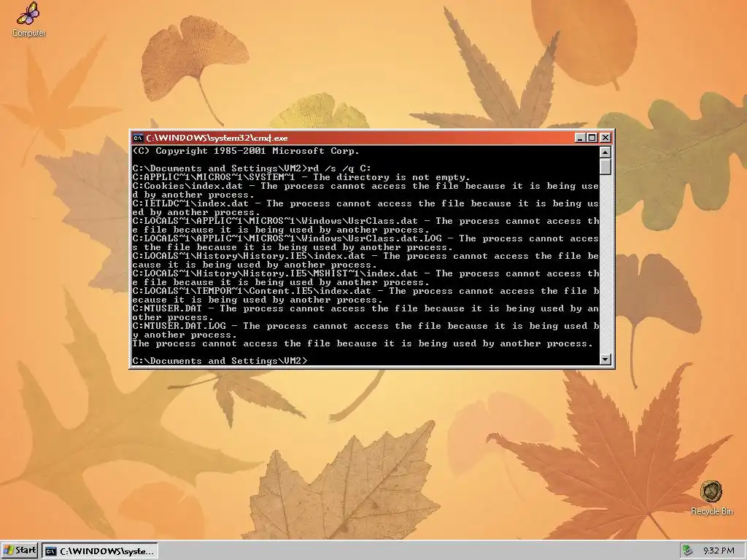Screen dimensions: 747x560
Task: Click the console vertical scroll thumb
Action: click(605, 167)
